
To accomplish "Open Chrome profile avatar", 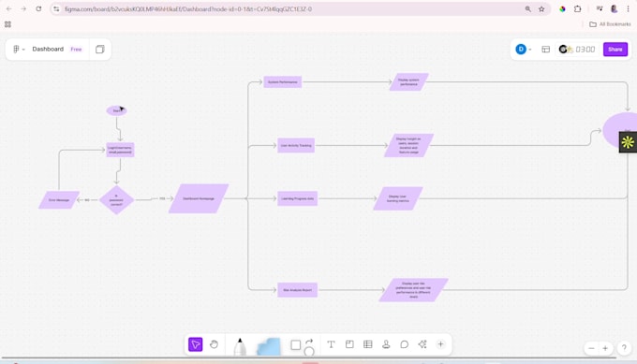I will point(614,9).
